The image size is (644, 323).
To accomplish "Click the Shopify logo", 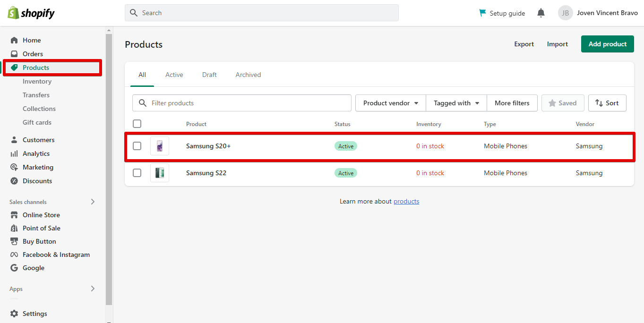I will 31,13.
